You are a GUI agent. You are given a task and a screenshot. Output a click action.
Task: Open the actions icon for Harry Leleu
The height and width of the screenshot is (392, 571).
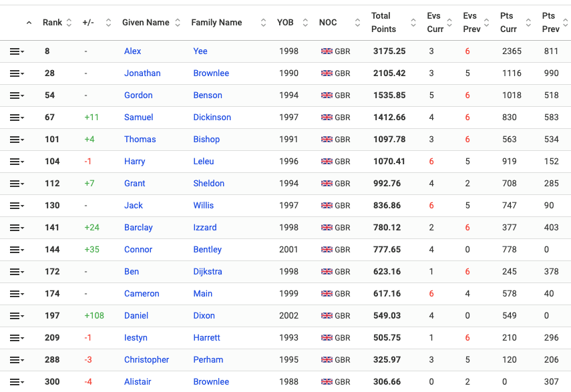click(x=16, y=161)
